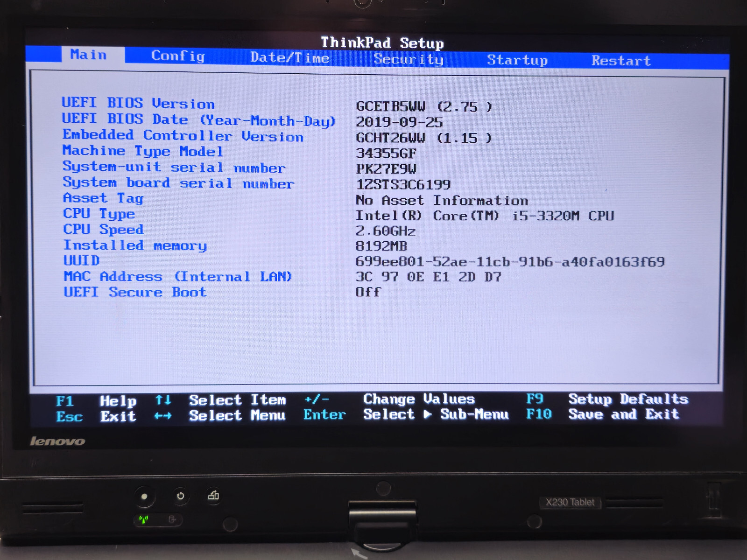Select the Intel Core i5-3320M value
This screenshot has height=560, width=747.
click(485, 216)
